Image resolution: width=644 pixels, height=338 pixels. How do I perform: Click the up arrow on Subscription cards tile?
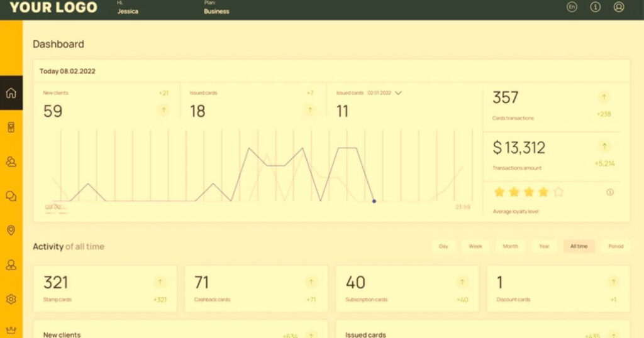(x=462, y=282)
